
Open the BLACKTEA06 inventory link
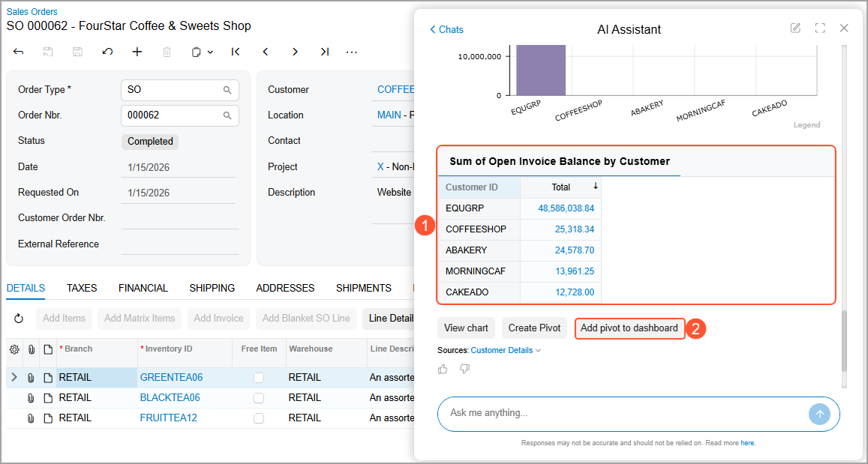coord(170,397)
